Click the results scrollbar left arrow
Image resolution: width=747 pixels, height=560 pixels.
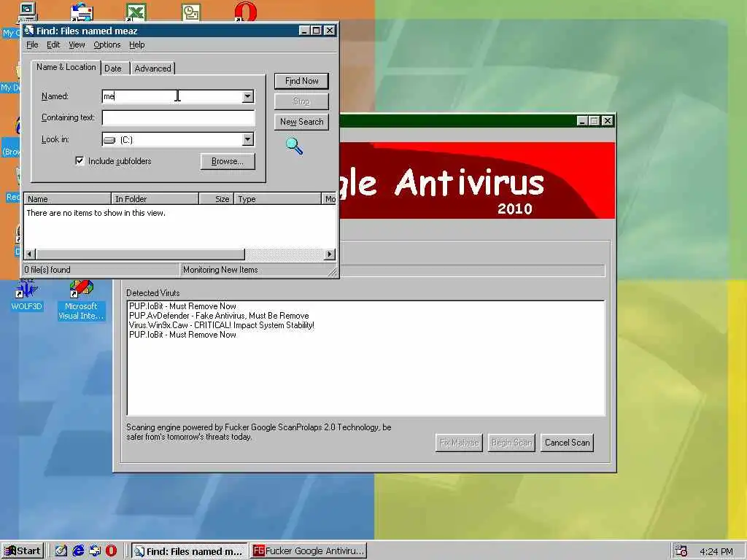coord(30,254)
